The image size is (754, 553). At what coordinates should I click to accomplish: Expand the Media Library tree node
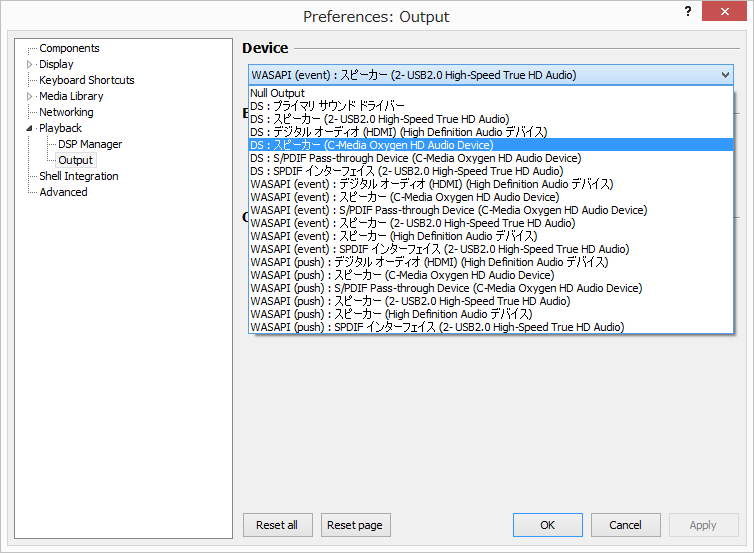coord(30,97)
